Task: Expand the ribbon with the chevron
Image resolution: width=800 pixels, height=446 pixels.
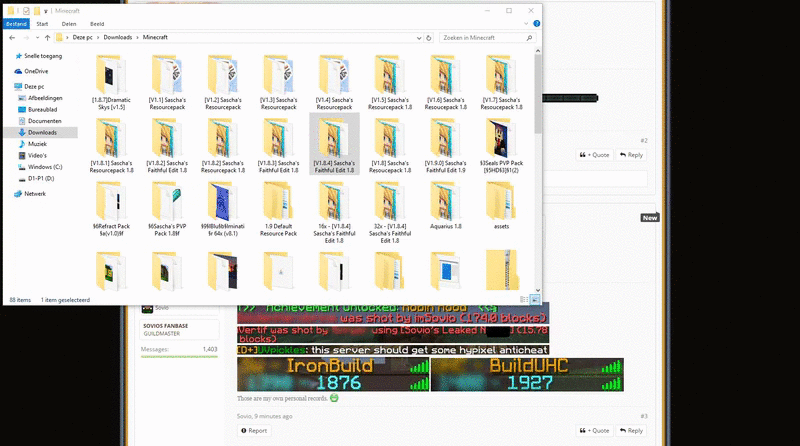Action: (x=526, y=23)
